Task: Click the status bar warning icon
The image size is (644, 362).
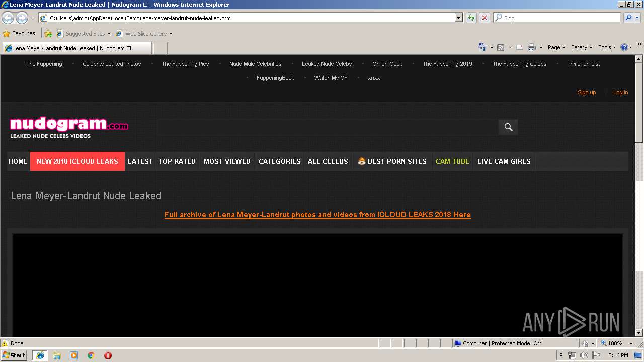Action: (5, 343)
